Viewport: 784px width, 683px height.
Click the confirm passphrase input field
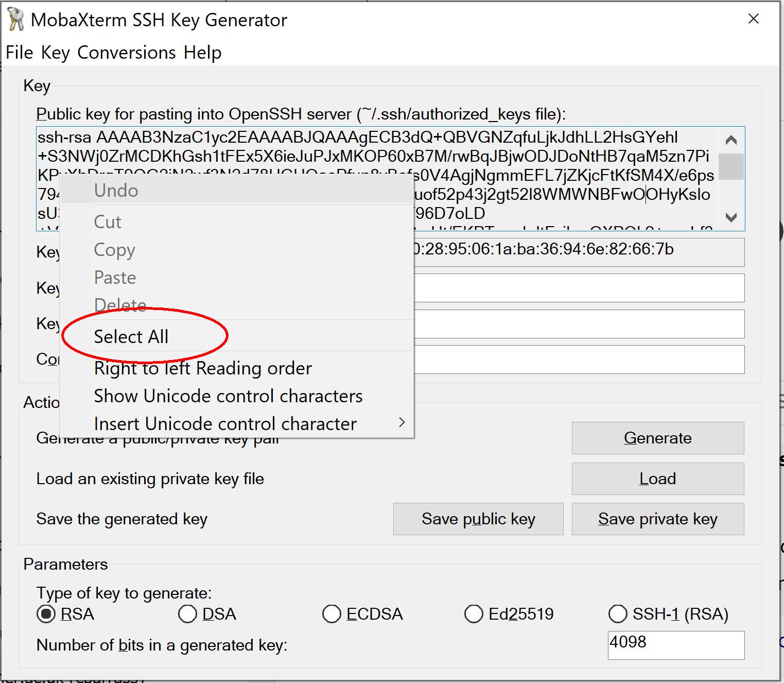(579, 359)
